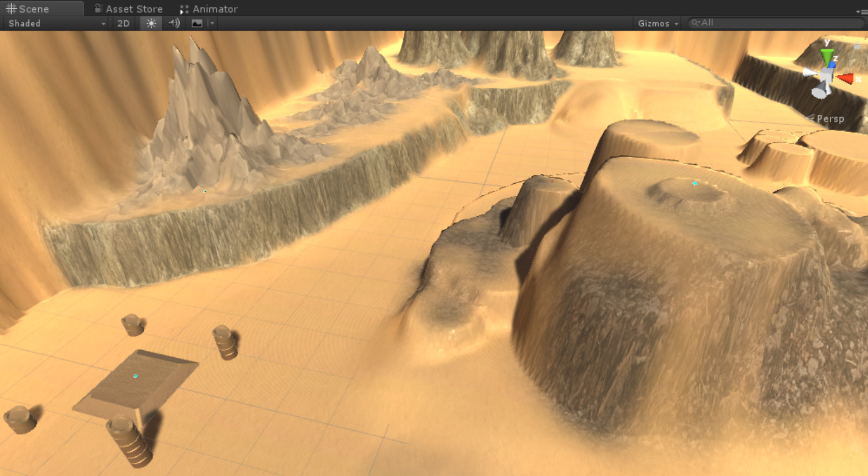Toggle scene effects image icon
Screen dimensions: 868x476
[x=197, y=23]
